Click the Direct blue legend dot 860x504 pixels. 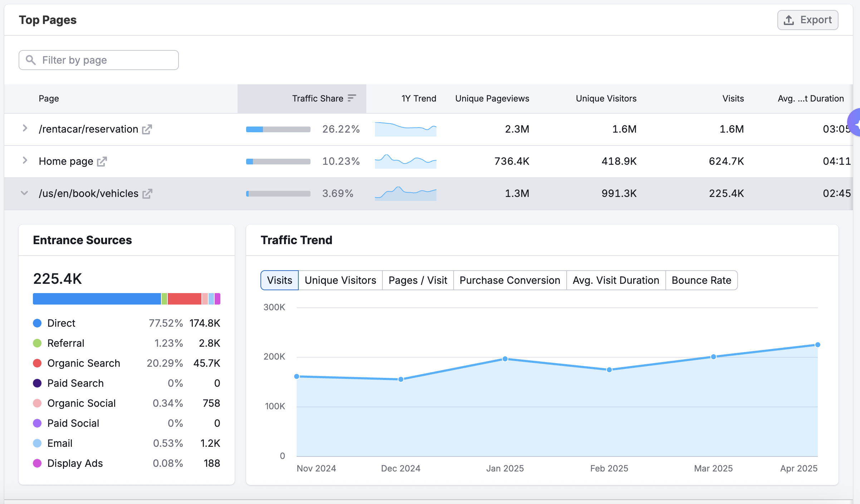(x=37, y=323)
